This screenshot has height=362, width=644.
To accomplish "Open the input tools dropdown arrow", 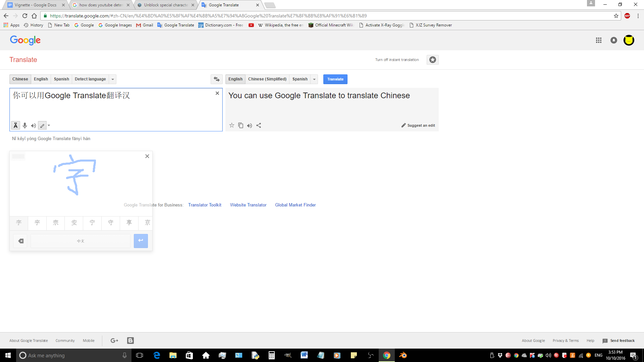I will click(x=49, y=126).
